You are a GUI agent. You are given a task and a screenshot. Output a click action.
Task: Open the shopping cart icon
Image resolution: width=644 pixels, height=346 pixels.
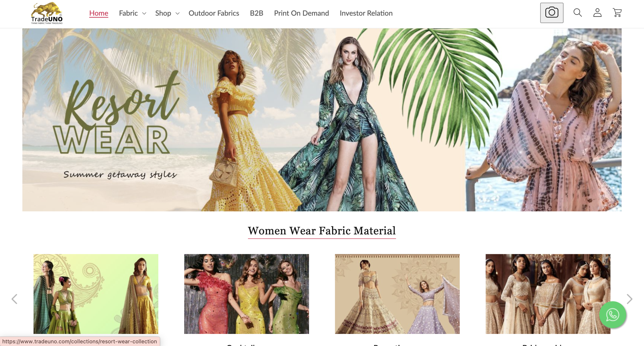(x=617, y=13)
